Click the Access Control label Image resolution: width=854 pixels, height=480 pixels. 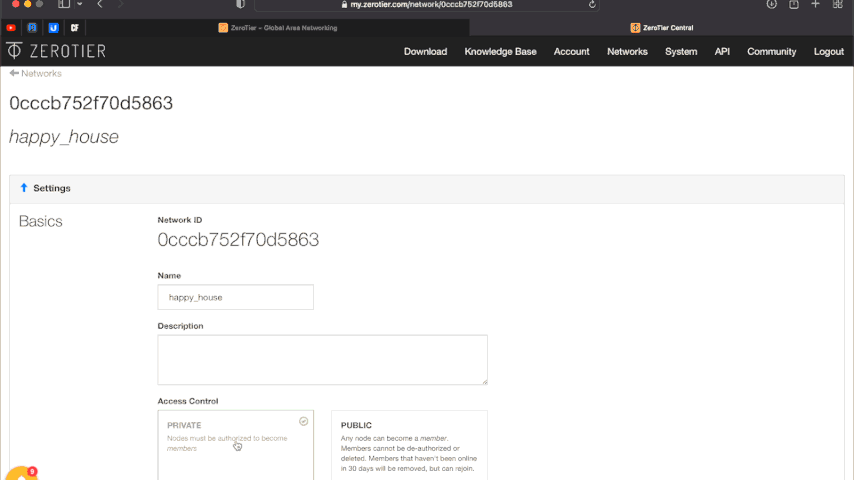[x=188, y=401]
